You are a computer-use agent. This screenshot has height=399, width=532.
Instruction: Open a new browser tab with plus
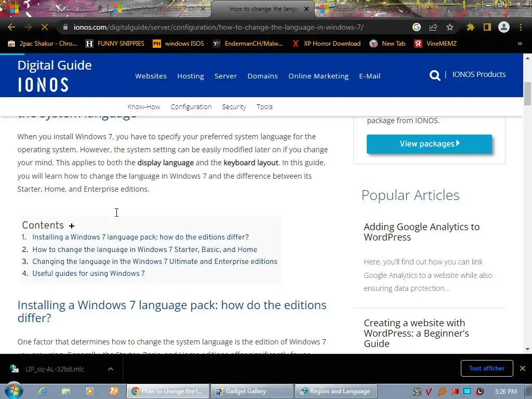click(x=429, y=9)
